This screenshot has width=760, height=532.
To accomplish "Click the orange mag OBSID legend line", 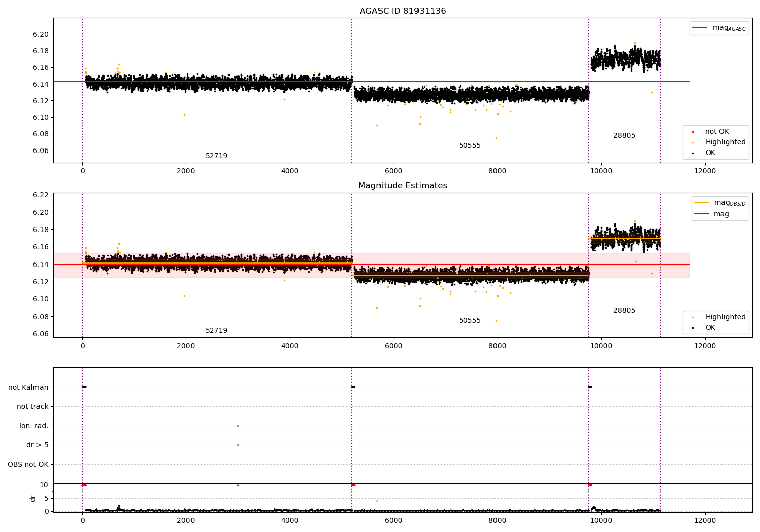I will tap(702, 203).
